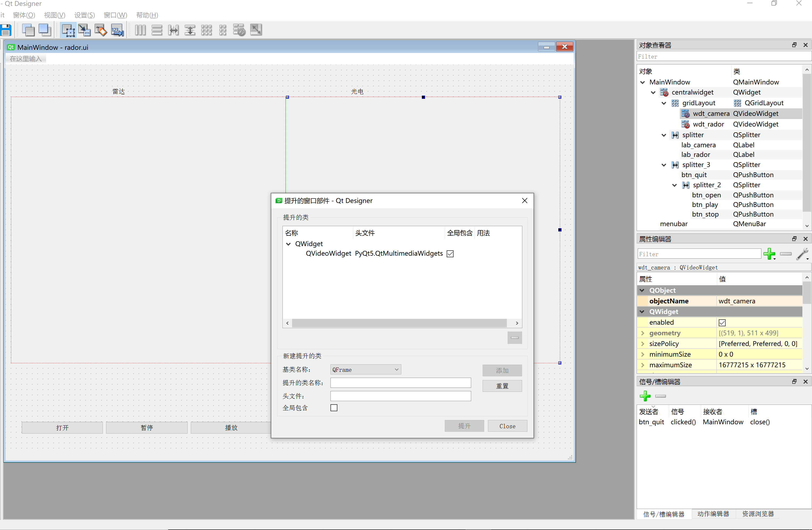This screenshot has width=812, height=530.
Task: Select the Edit Signals/Slots mode icon
Action: pyautogui.click(x=84, y=30)
